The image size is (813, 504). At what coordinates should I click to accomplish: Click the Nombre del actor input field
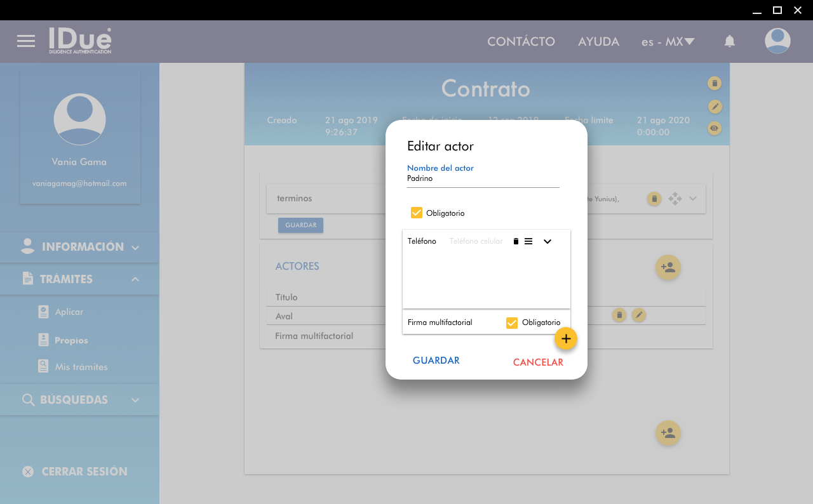point(483,179)
